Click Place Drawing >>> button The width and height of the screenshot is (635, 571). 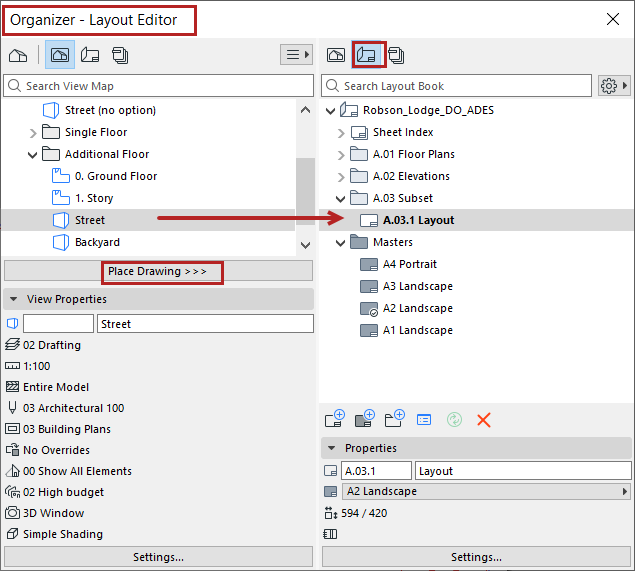coord(158,271)
